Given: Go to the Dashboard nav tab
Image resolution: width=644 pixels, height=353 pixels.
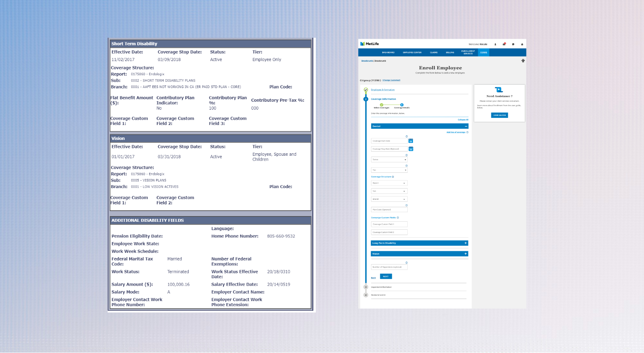Looking at the screenshot, I should click(388, 52).
